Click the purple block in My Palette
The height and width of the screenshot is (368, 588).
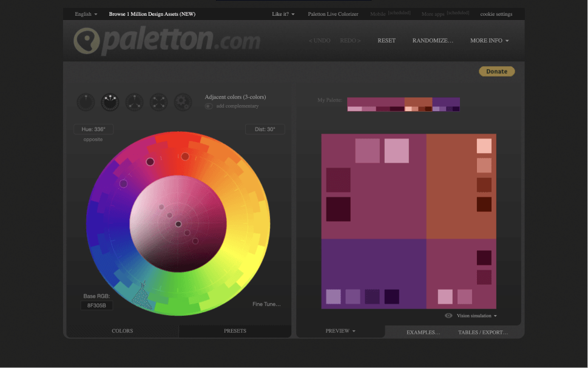click(x=446, y=102)
